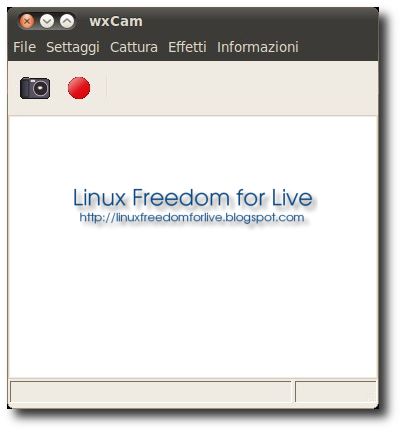Click the Linux Freedom for Live watermark
402x432 pixels.
[x=193, y=197]
